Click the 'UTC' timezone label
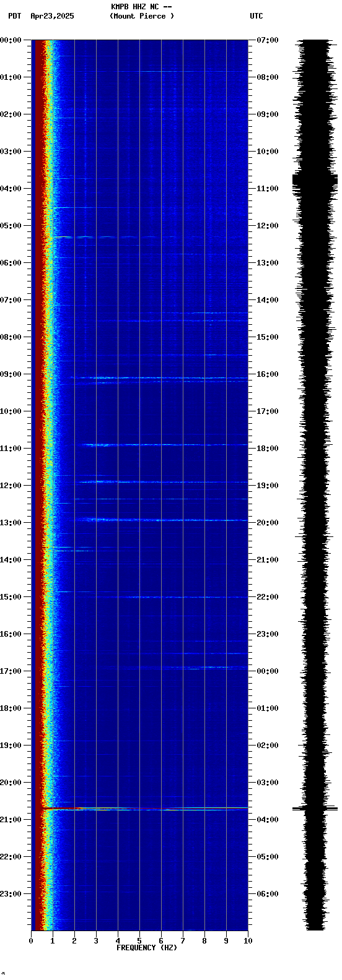 (256, 16)
